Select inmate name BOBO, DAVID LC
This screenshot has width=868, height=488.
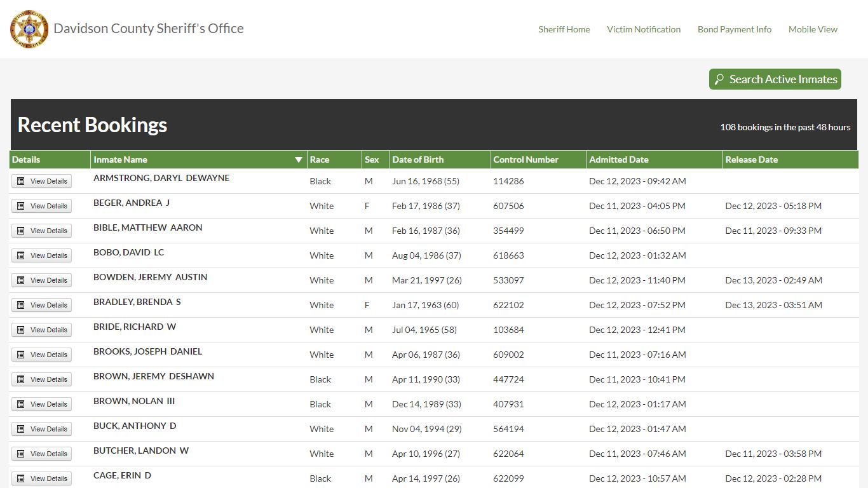point(129,252)
